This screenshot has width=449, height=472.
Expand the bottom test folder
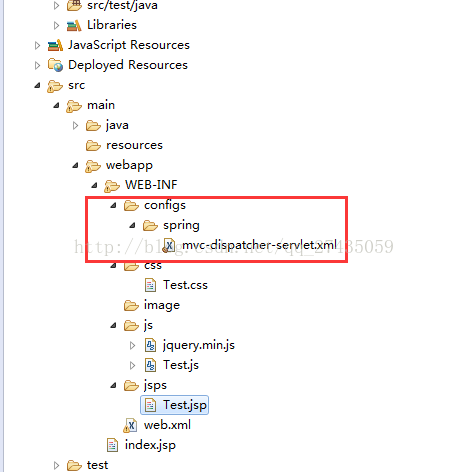click(56, 465)
